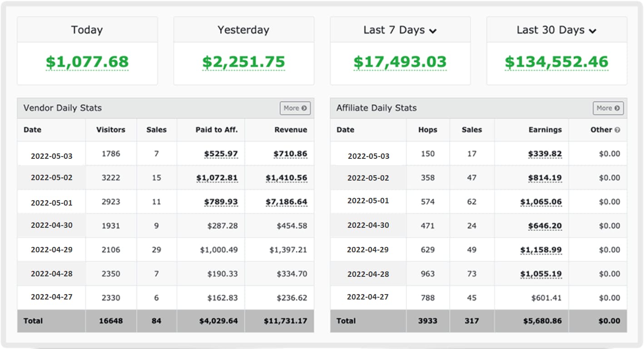This screenshot has width=644, height=349.
Task: Click affiliate earnings $1,158.99 for 2022-04-29
Action: pyautogui.click(x=541, y=250)
